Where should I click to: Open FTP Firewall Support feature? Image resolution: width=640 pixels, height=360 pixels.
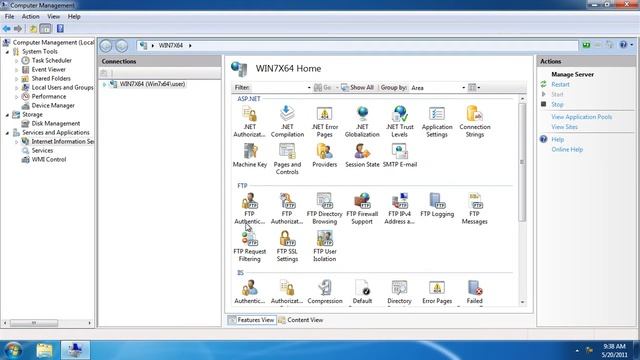362,209
